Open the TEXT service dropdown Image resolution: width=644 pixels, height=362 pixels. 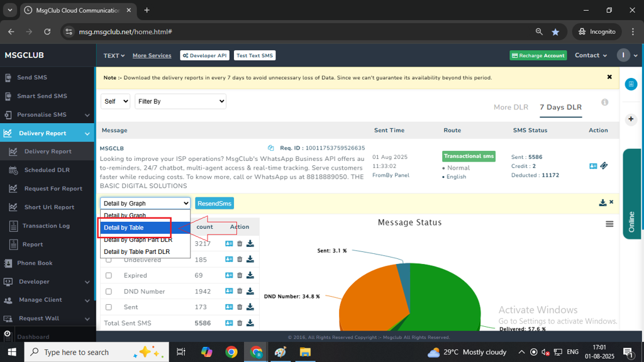[x=114, y=55]
